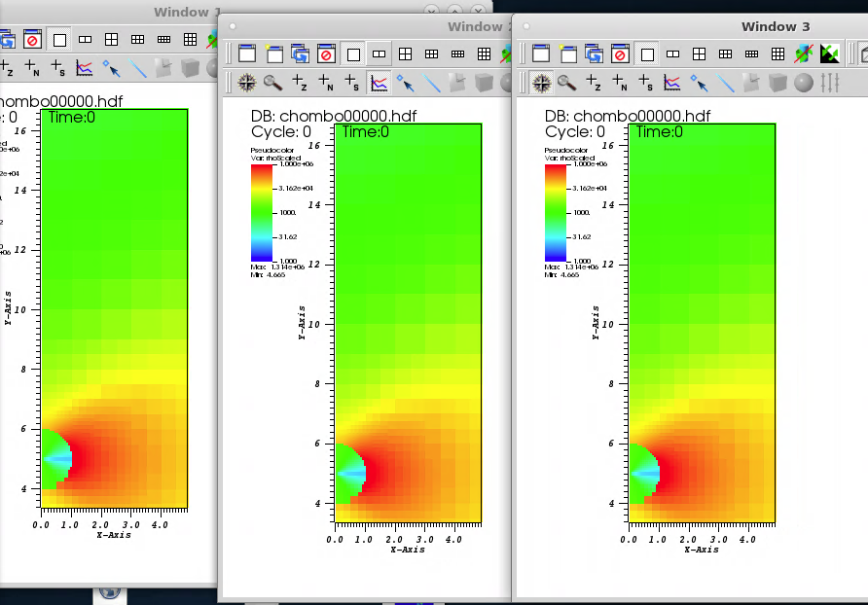
Task: Toggle Lineout mode in Window 2
Action: [379, 83]
